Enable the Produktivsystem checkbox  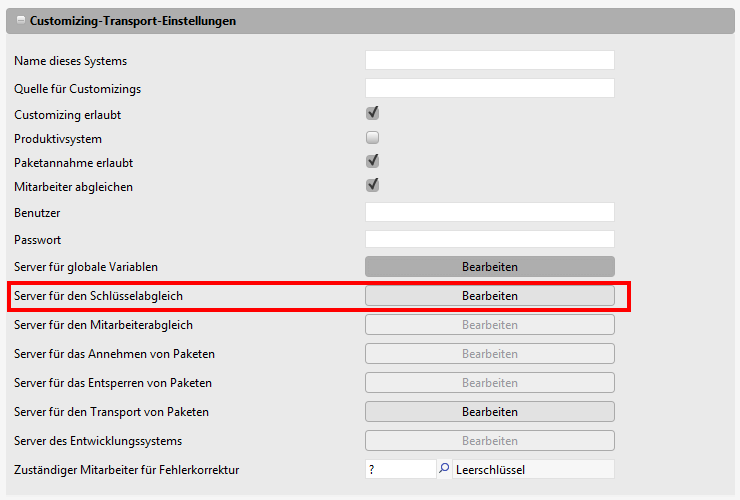(x=372, y=138)
